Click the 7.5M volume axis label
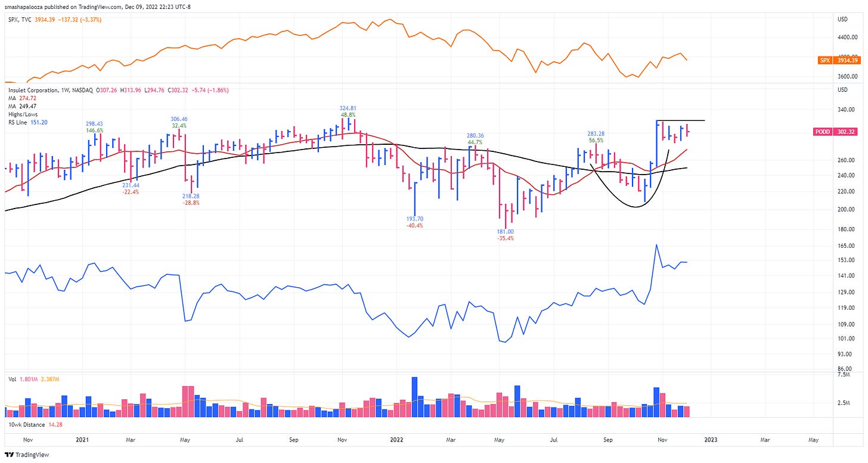The image size is (868, 463). click(x=843, y=375)
